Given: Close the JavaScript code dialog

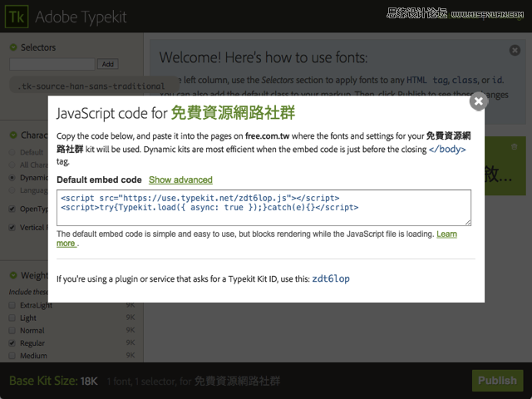Looking at the screenshot, I should [479, 101].
